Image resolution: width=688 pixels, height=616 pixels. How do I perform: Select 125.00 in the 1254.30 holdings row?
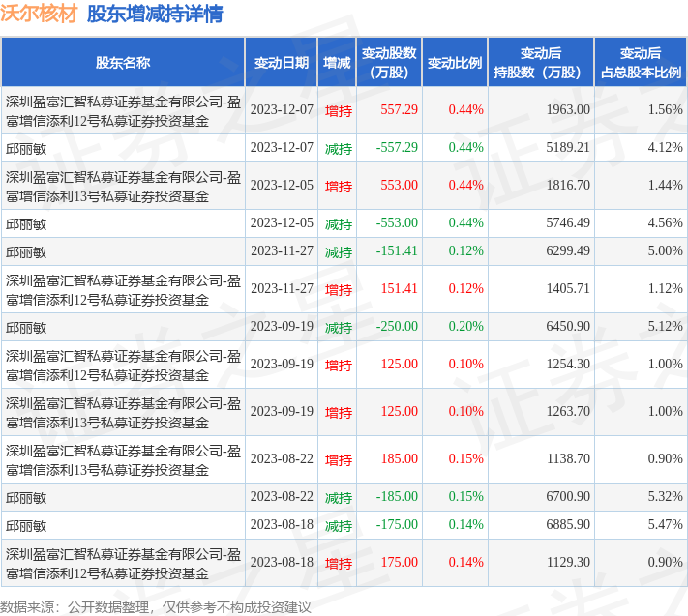tap(399, 364)
